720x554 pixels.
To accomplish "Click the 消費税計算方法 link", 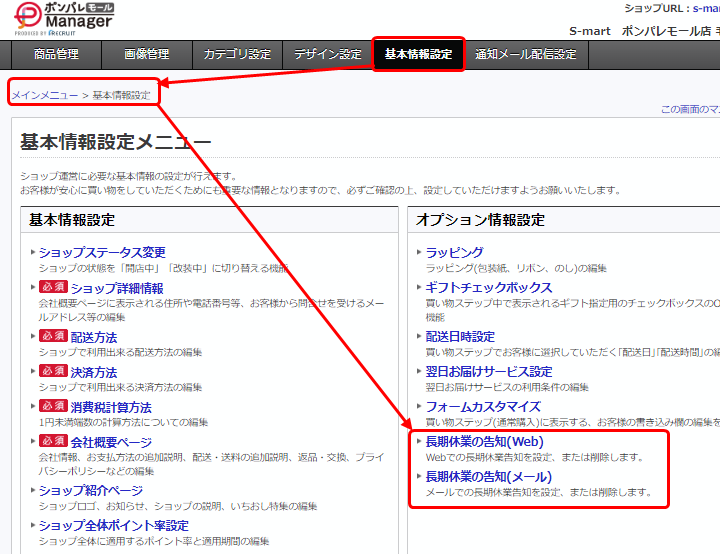I will [x=111, y=407].
